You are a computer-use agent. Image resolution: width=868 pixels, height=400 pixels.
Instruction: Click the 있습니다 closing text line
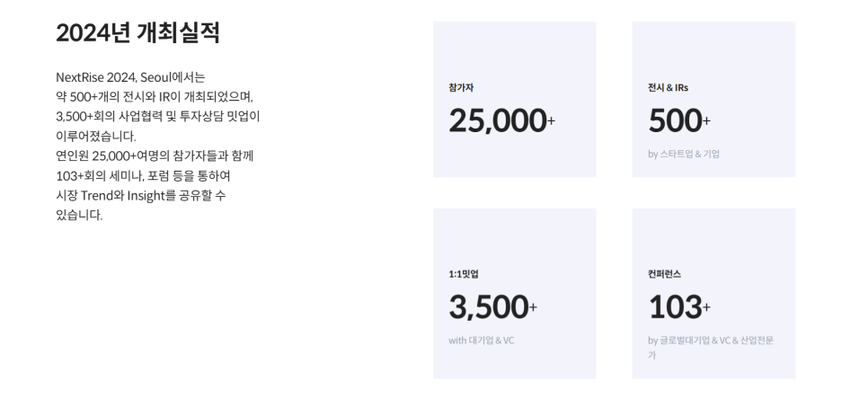[79, 216]
